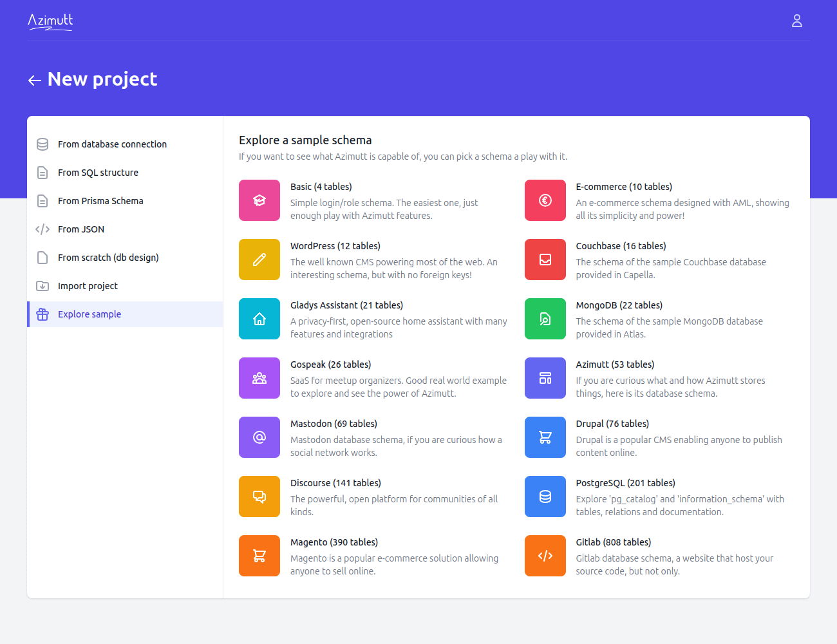Click the E-commerce euro icon
Image resolution: width=837 pixels, height=644 pixels.
[545, 200]
